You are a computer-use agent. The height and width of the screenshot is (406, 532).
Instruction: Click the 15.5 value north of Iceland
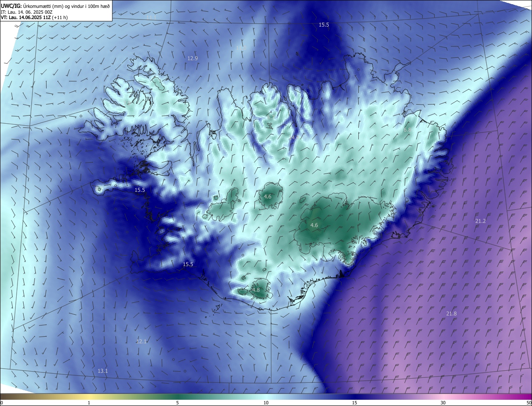(324, 25)
